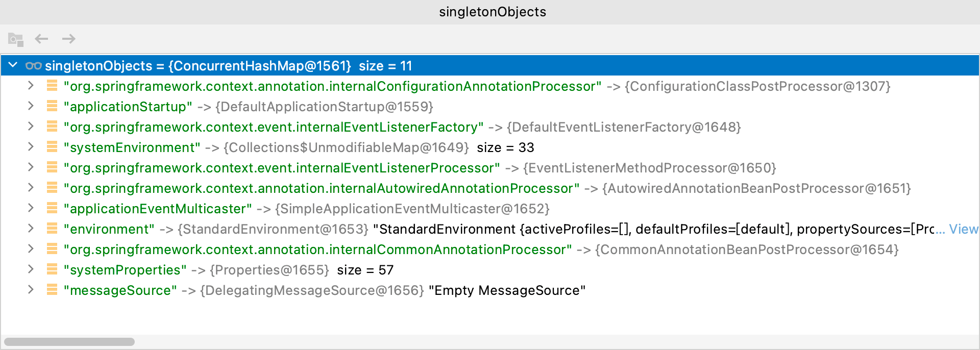Click the map entry icon beside applicationStartup
This screenshot has width=980, height=350.
52,106
